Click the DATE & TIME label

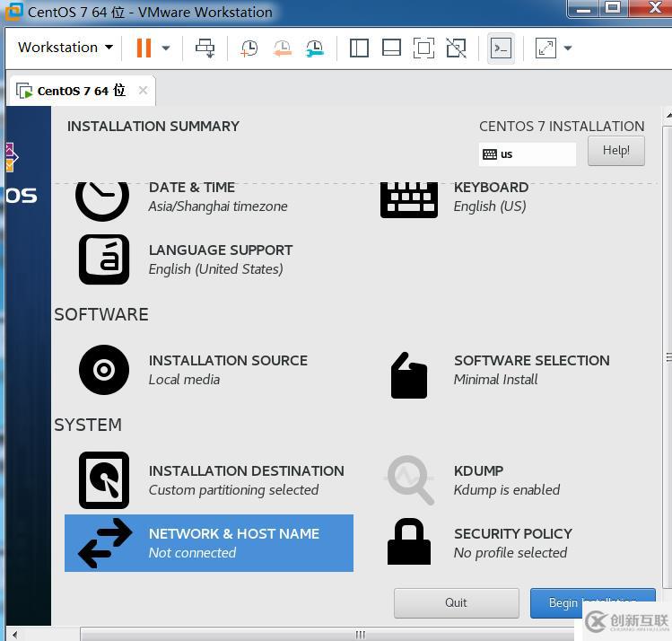point(192,188)
